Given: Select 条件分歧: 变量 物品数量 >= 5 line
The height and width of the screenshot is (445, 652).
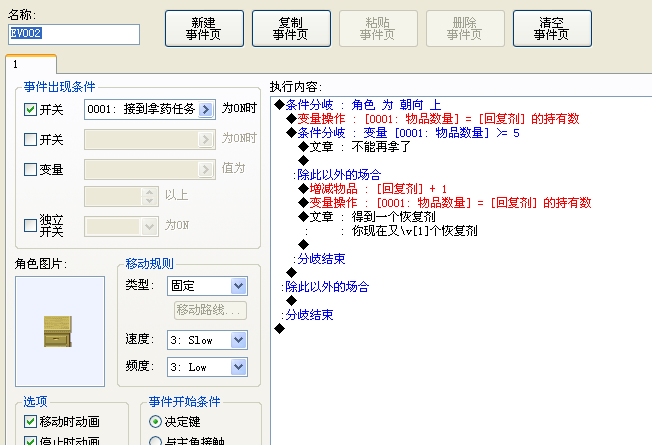Looking at the screenshot, I should [403, 133].
